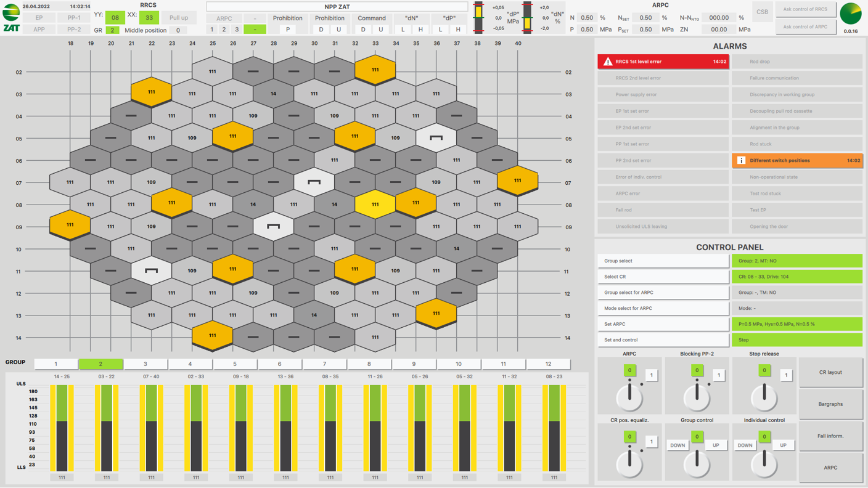Click the ZAT logo in top-left corner

(11, 17)
